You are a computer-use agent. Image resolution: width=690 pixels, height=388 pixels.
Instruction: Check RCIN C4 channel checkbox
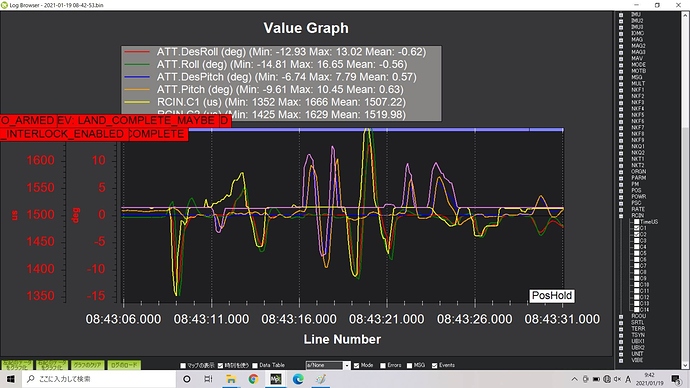(x=636, y=247)
